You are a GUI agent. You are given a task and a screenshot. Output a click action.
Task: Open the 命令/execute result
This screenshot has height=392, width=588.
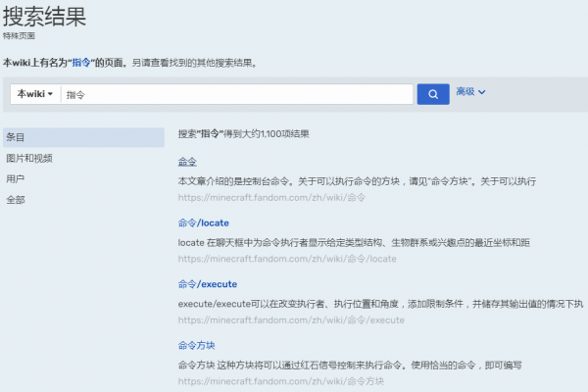(x=208, y=284)
